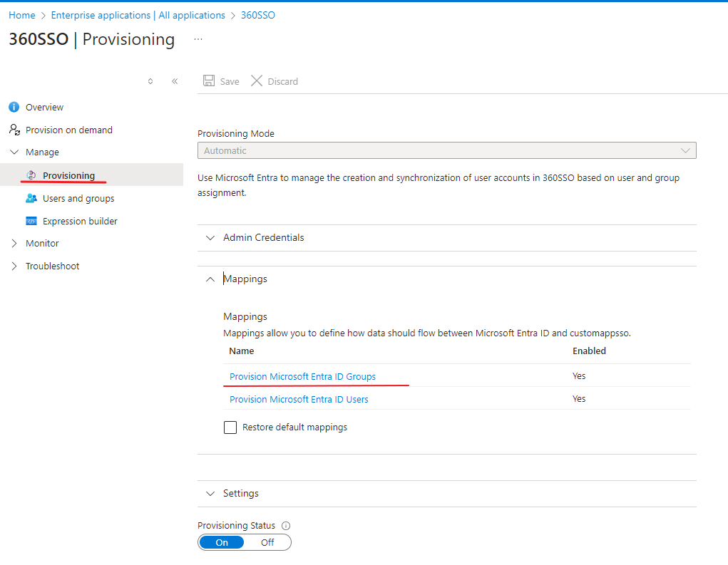728x565 pixels.
Task: Click the Provision on demand person icon
Action: click(x=14, y=130)
